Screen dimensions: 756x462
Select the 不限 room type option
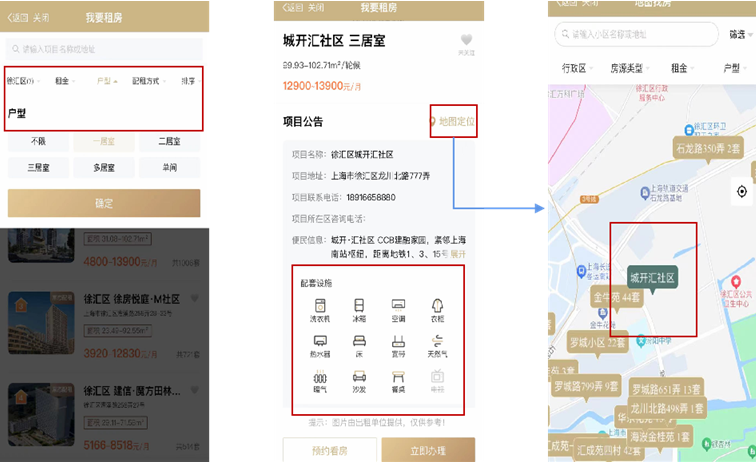pos(38,142)
